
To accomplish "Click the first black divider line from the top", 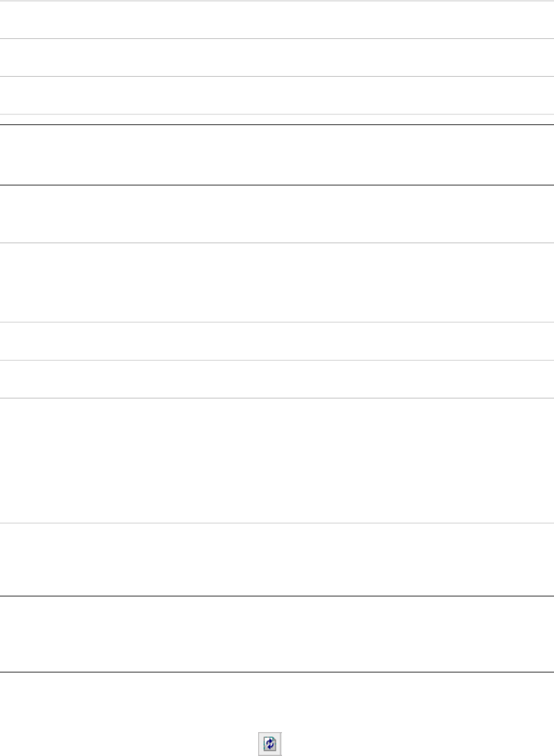I will point(276,125).
